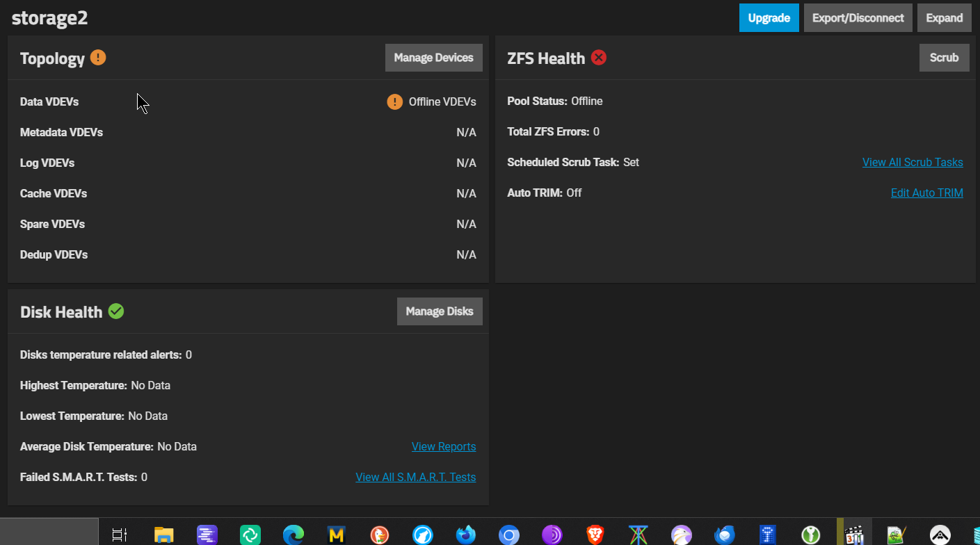This screenshot has width=980, height=545.
Task: Click the Total ZFS Errors value
Action: (x=596, y=131)
